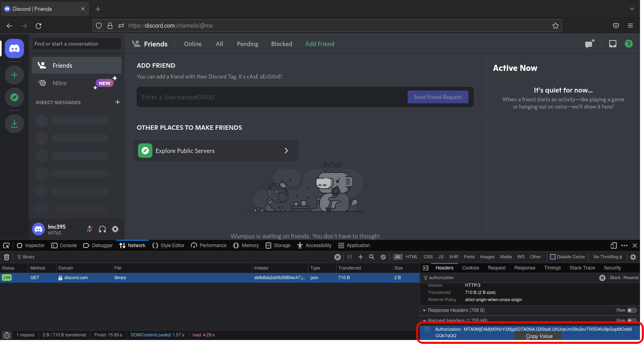Image resolution: width=644 pixels, height=344 pixels.
Task: Open Explore Public Servers compass icon in sidebar
Action: (14, 97)
